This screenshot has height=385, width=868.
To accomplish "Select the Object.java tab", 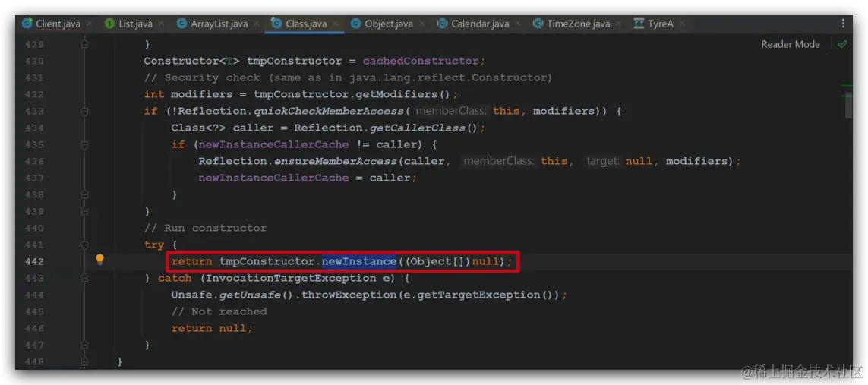I will pyautogui.click(x=389, y=24).
